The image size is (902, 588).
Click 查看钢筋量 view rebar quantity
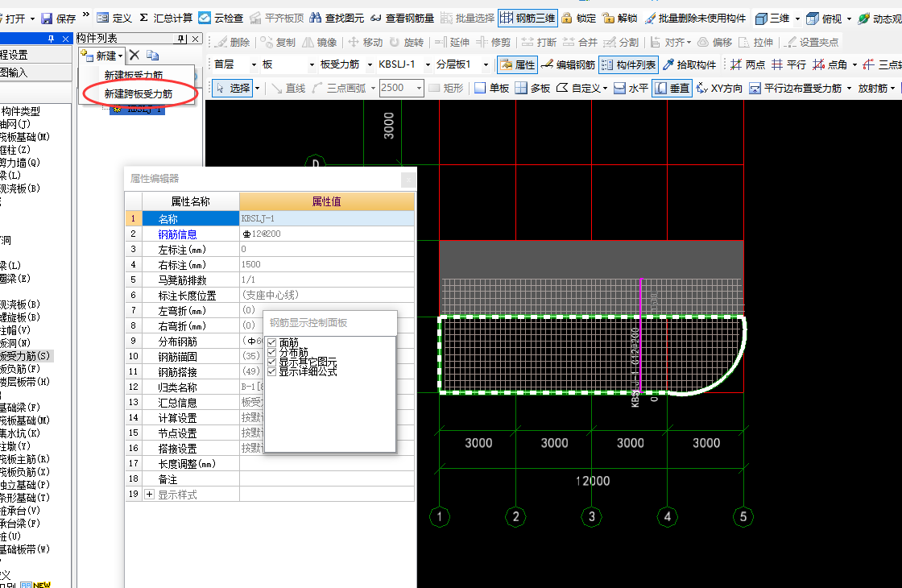pyautogui.click(x=402, y=19)
